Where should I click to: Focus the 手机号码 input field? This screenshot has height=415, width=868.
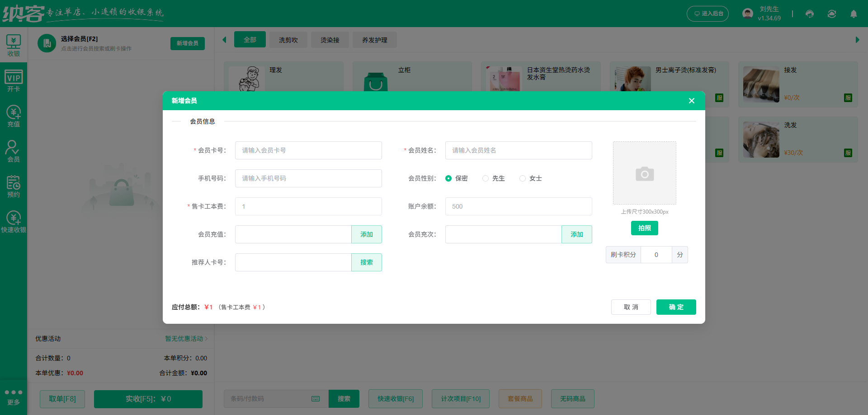point(308,178)
